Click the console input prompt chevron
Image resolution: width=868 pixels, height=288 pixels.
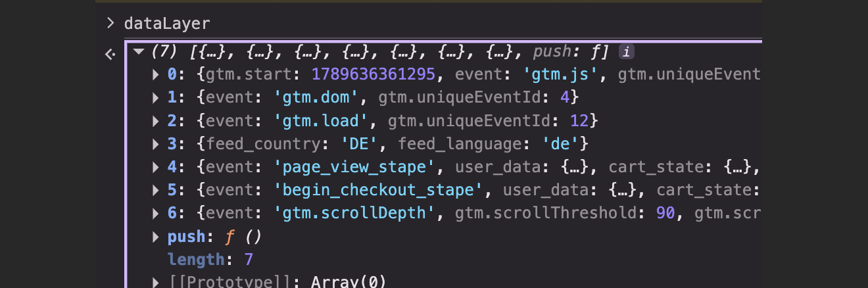110,24
